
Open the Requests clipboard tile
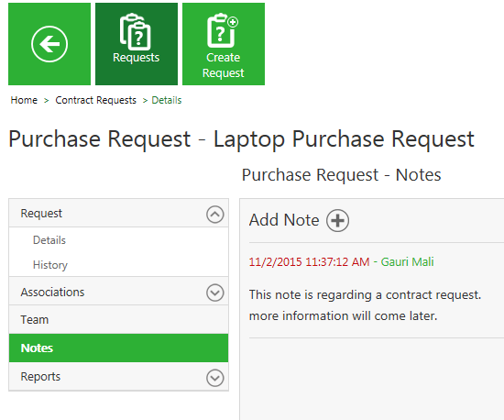137,44
